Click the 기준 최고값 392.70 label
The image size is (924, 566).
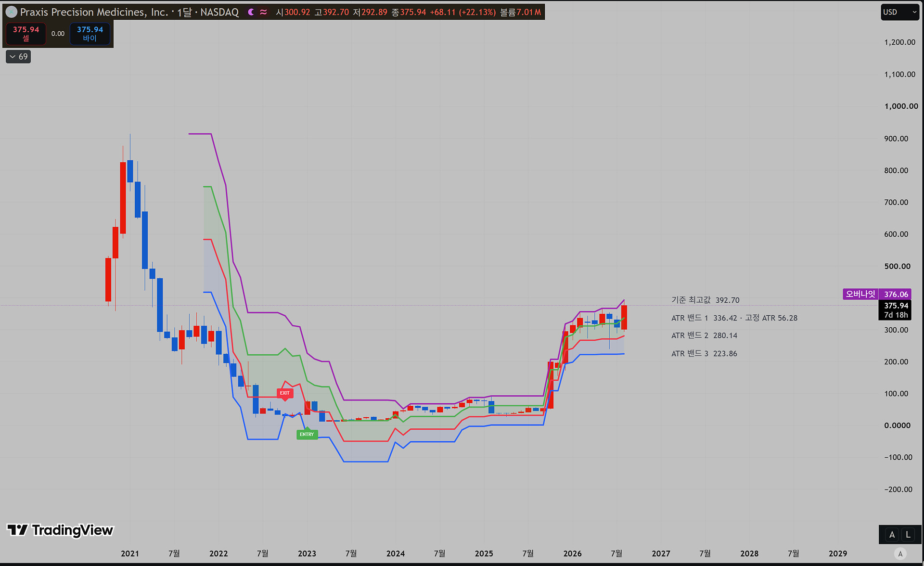tap(705, 300)
